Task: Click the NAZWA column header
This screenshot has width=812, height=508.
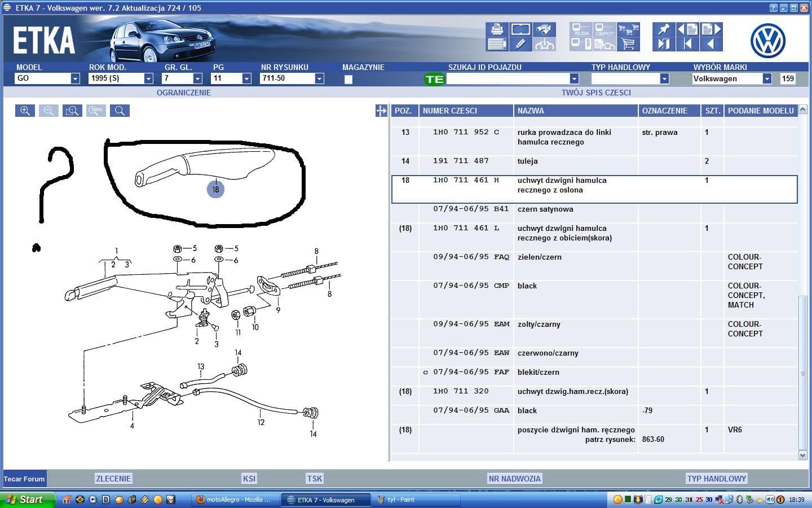Action: [x=576, y=111]
